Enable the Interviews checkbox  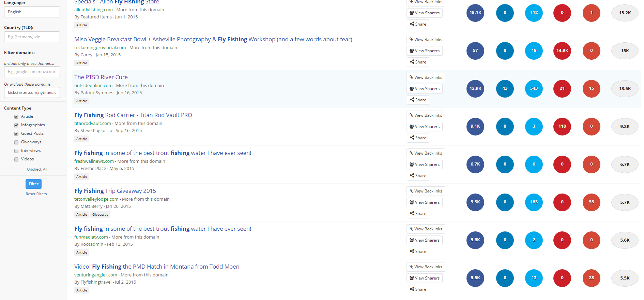pyautogui.click(x=16, y=151)
